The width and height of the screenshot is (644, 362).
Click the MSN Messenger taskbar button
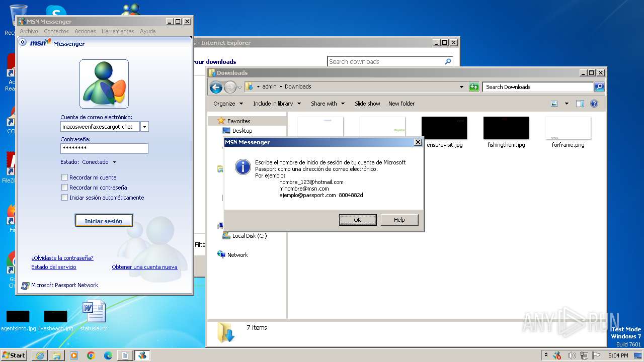pyautogui.click(x=142, y=355)
